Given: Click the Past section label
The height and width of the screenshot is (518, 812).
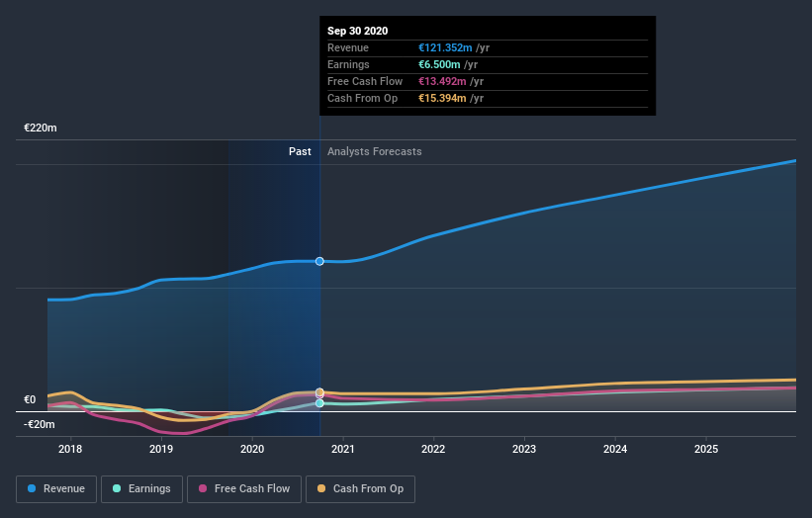Looking at the screenshot, I should pos(300,151).
